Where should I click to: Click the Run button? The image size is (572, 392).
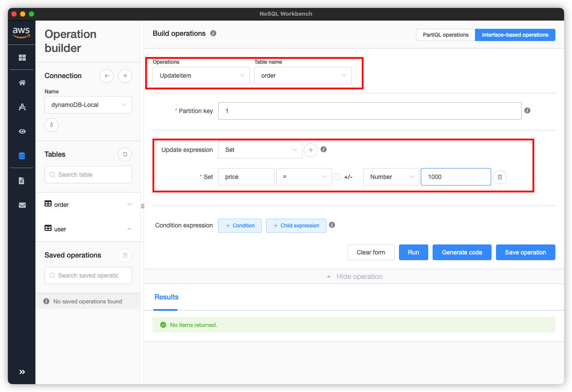coord(413,252)
